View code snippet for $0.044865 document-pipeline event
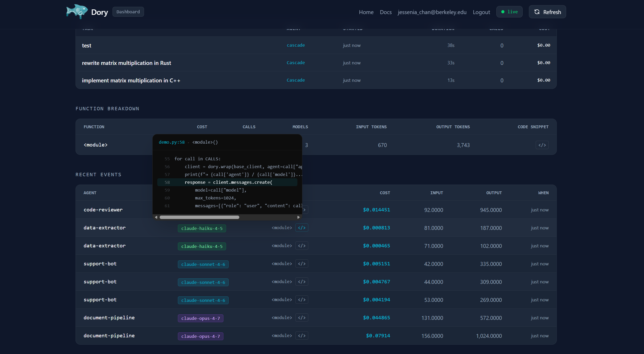 tap(302, 318)
